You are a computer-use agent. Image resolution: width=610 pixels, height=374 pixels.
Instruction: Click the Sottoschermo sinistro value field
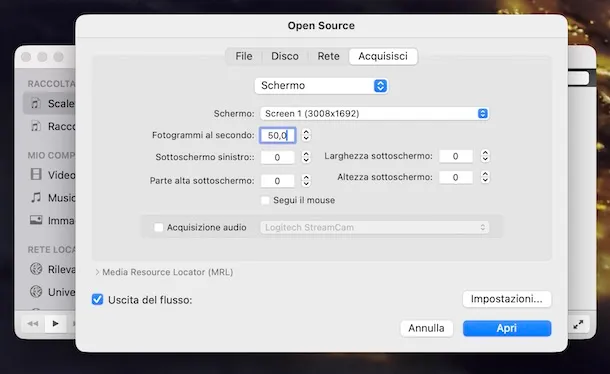tap(277, 157)
